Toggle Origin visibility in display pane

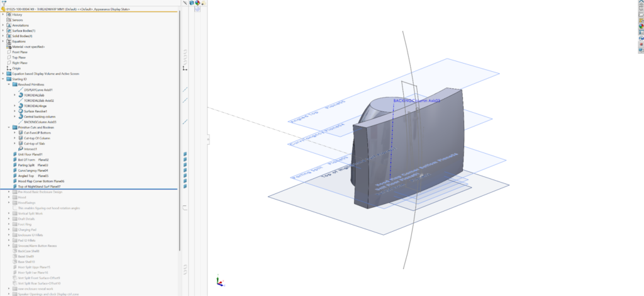pyautogui.click(x=186, y=68)
